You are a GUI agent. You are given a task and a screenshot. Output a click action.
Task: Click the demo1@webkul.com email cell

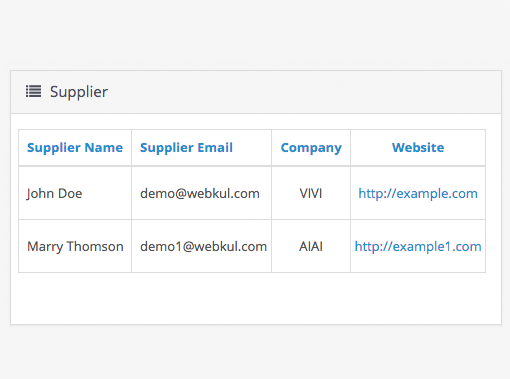(x=202, y=246)
